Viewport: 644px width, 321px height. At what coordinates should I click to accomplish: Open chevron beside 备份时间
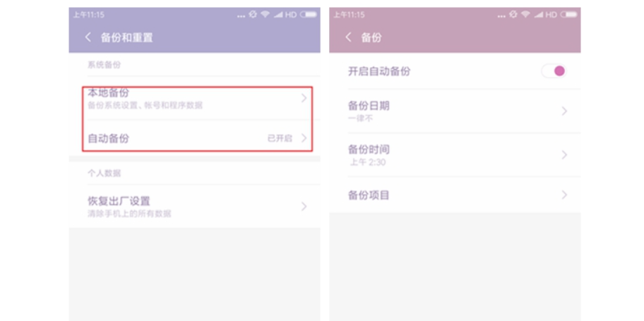click(x=564, y=155)
